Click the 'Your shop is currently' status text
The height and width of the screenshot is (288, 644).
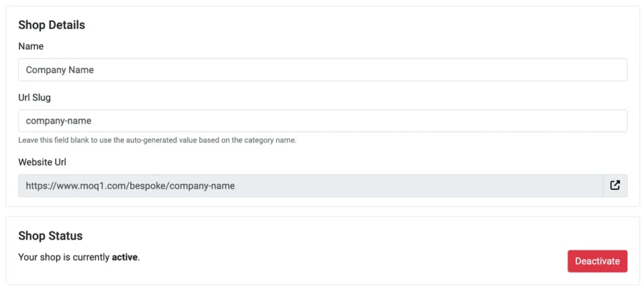pos(64,258)
